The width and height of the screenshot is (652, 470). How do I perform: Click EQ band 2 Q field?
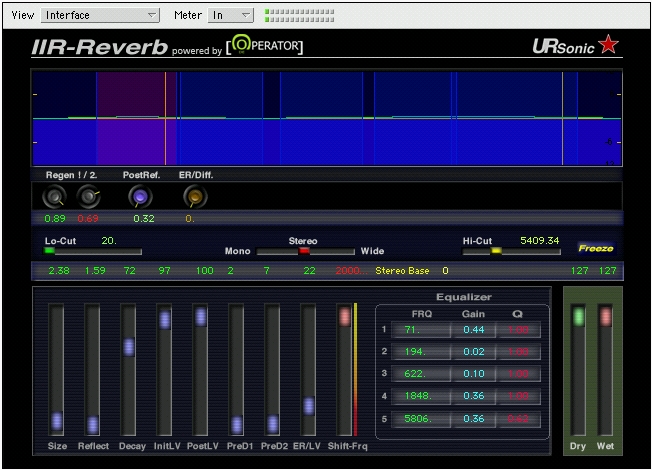pos(519,352)
